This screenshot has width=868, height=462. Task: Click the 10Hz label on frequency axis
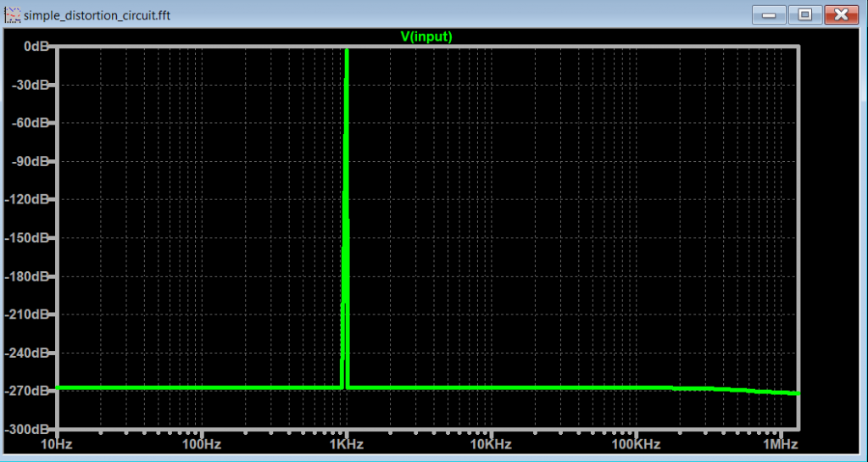(57, 443)
